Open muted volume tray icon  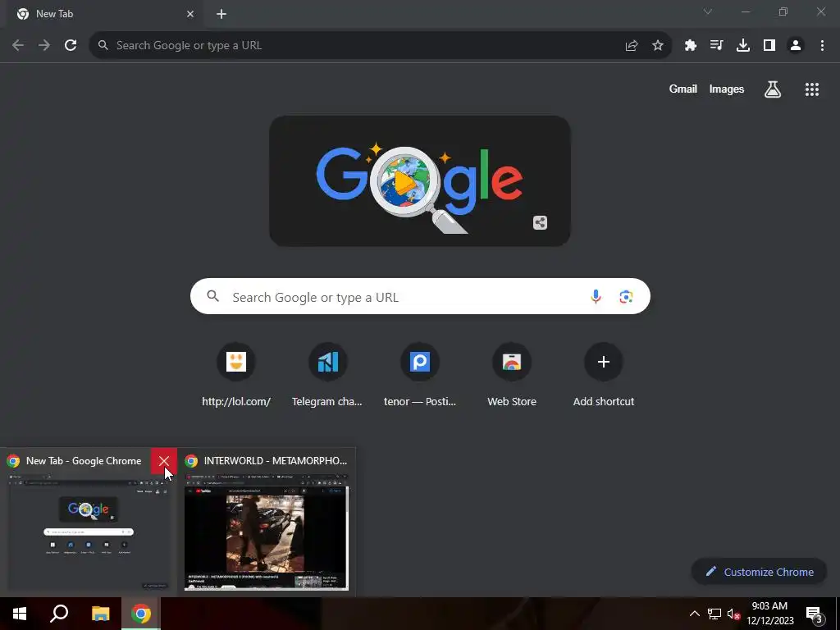733,614
